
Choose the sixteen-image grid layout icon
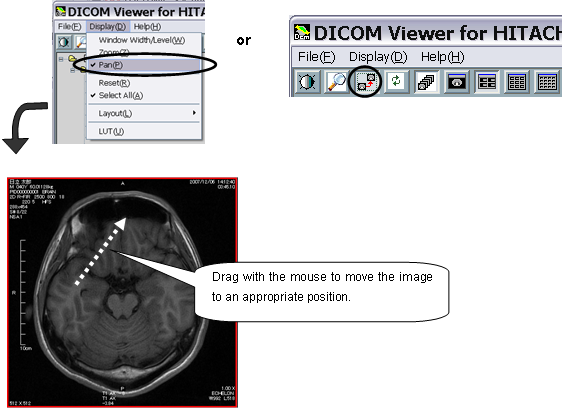[x=547, y=82]
